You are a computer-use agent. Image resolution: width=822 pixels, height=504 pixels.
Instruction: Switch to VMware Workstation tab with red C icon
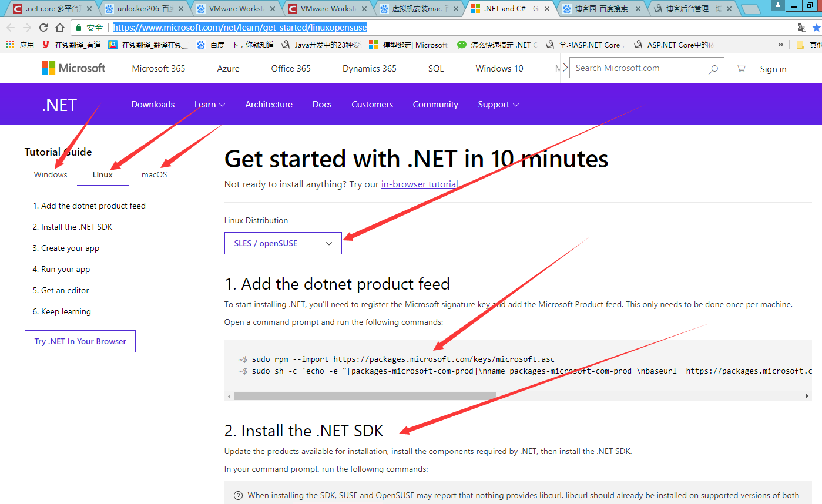(x=327, y=9)
